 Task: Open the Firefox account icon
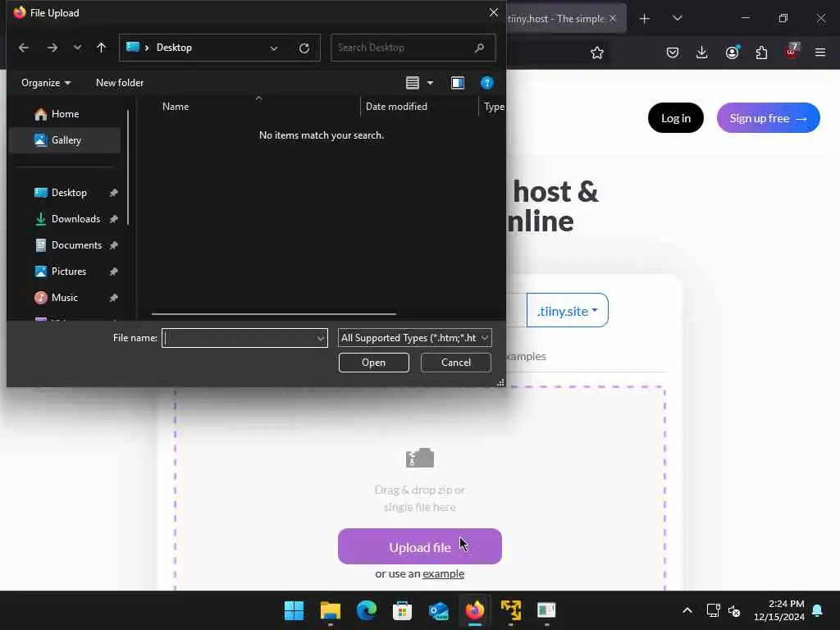pyautogui.click(x=732, y=52)
